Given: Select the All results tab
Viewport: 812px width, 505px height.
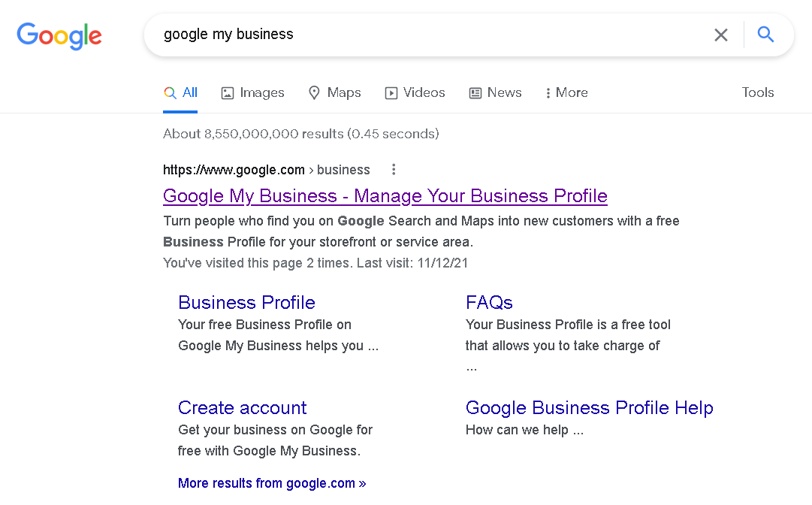Looking at the screenshot, I should pyautogui.click(x=189, y=92).
